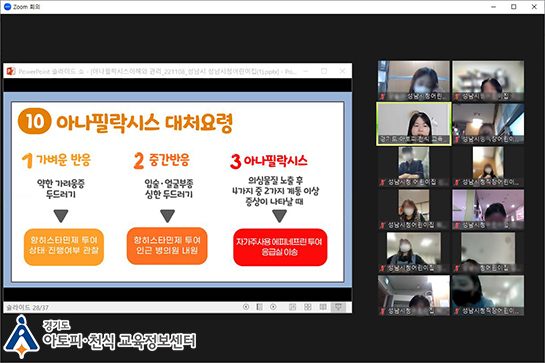Switch to Reading view

pos(323,307)
